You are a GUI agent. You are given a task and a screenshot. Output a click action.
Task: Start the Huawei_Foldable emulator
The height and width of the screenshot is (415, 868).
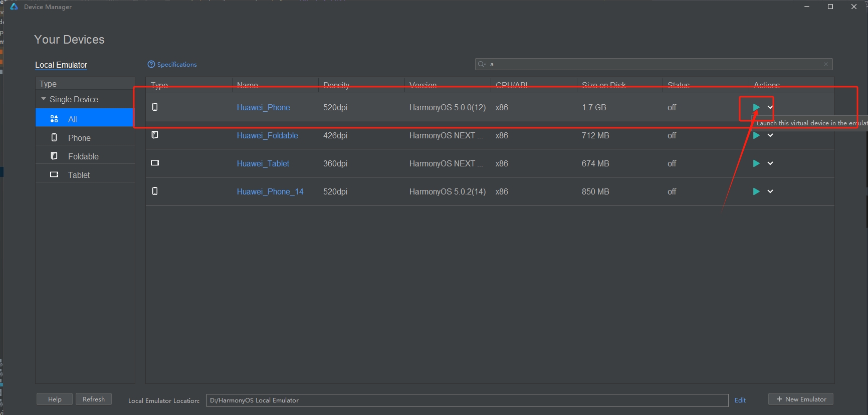pyautogui.click(x=756, y=135)
